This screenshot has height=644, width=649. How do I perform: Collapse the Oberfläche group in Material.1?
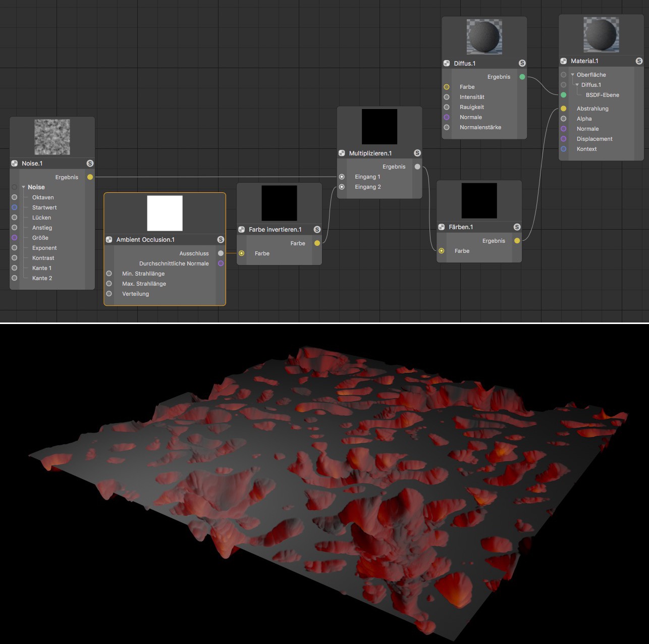(573, 75)
